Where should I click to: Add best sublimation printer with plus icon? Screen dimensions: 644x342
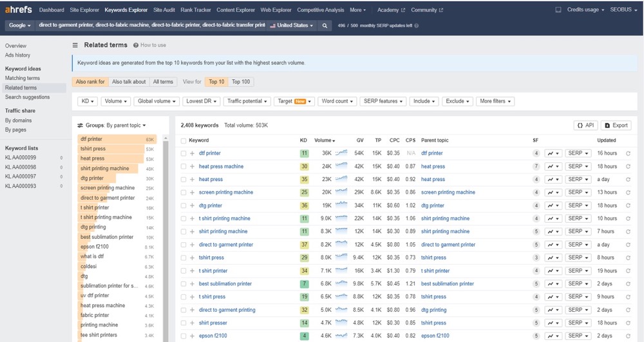[192, 283]
